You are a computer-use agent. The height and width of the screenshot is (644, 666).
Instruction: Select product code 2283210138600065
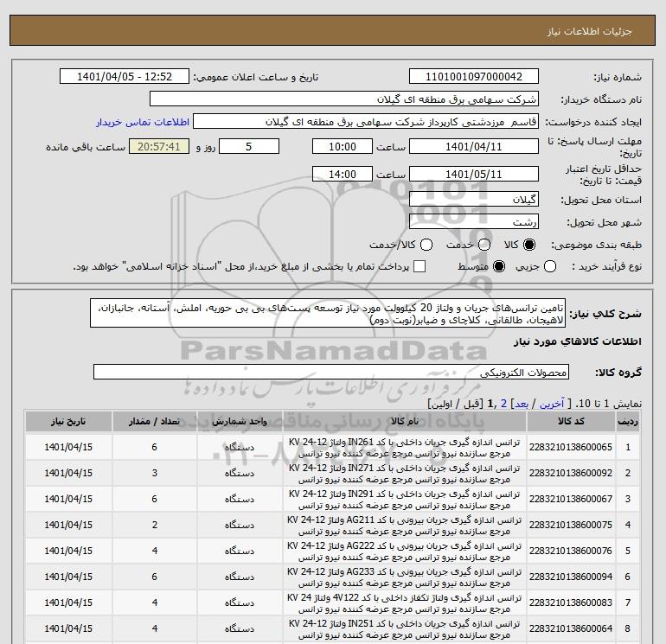pos(571,447)
